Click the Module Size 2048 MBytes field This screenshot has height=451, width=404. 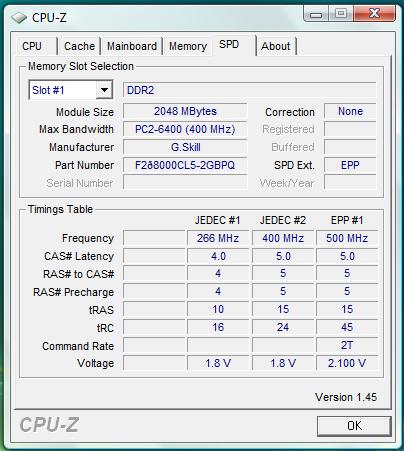pos(185,111)
